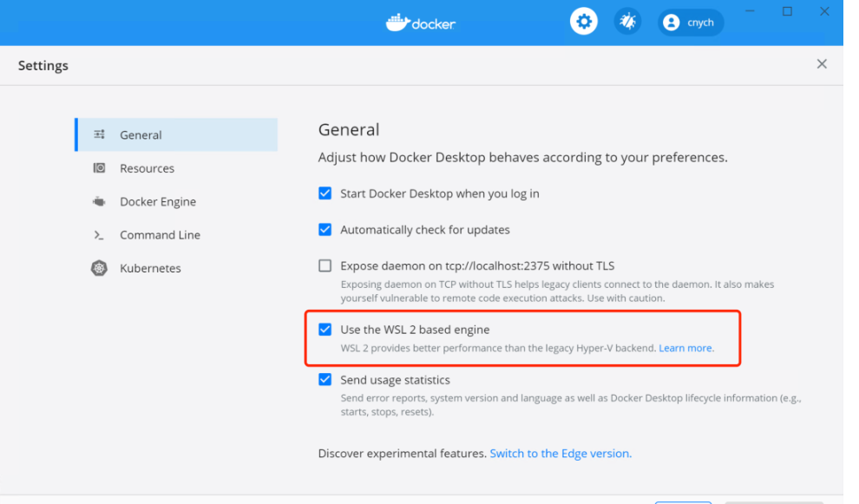The width and height of the screenshot is (859, 504).
Task: Click the Resources icon in sidebar
Action: tap(99, 167)
